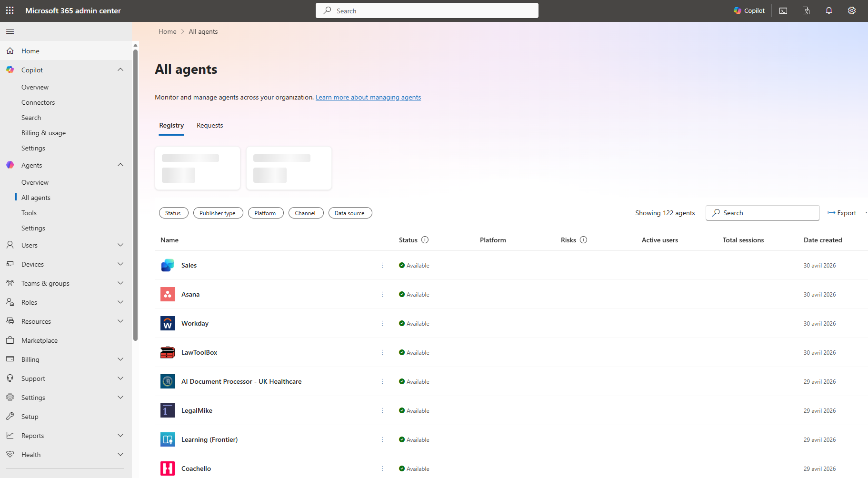Open Cloud Shell terminal icon in header

[783, 10]
